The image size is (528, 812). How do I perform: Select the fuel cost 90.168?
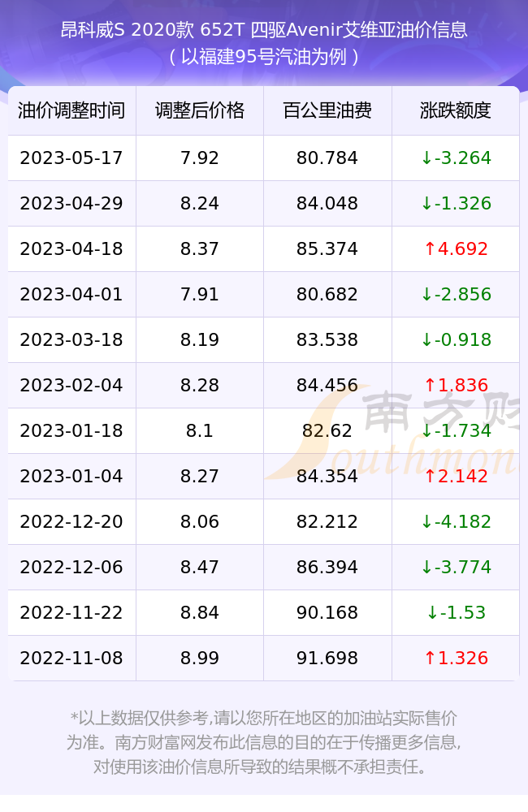[327, 613]
